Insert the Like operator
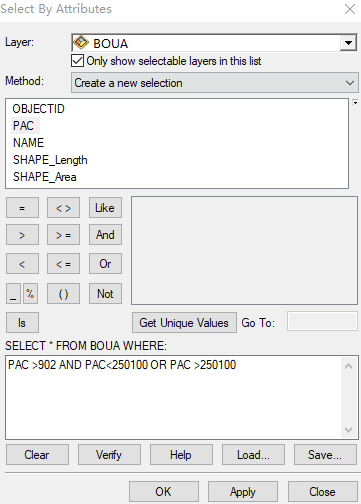 [105, 208]
